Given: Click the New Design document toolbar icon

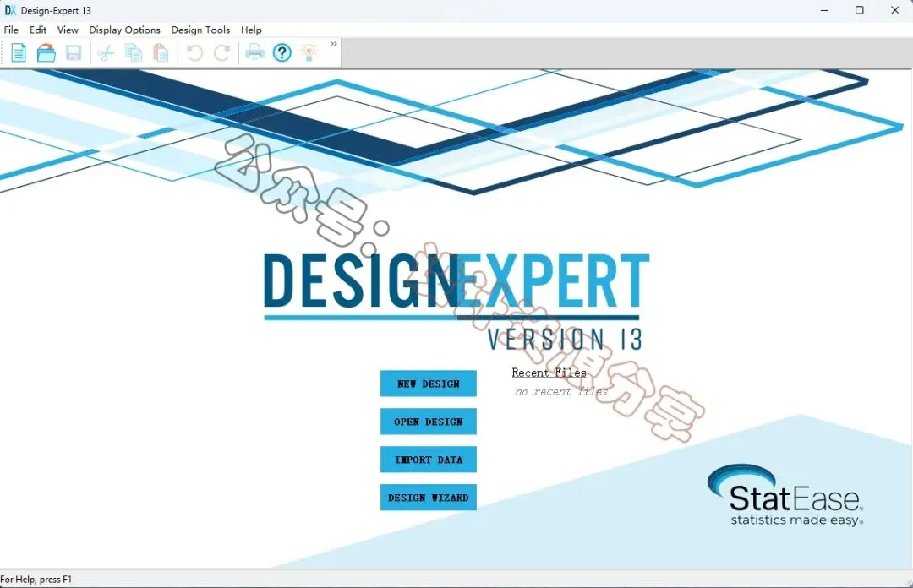Looking at the screenshot, I should (19, 53).
